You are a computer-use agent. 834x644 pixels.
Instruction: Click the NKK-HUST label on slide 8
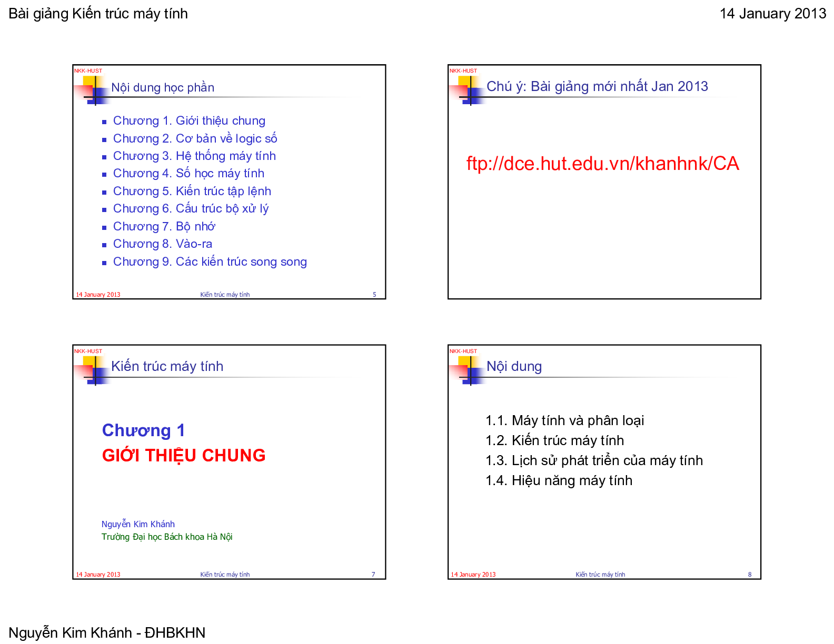click(463, 351)
